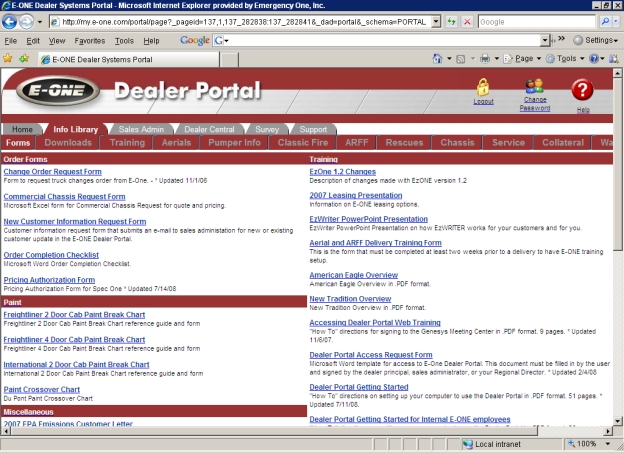Open the Google toolbar search box dropdown
Image resolution: width=624 pixels, height=453 pixels.
pyautogui.click(x=544, y=40)
